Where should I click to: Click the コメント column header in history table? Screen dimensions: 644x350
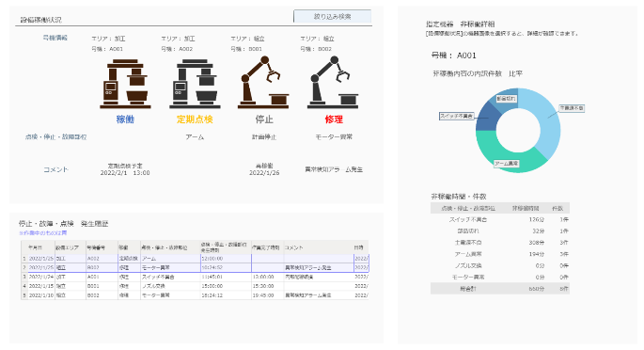[294, 247]
